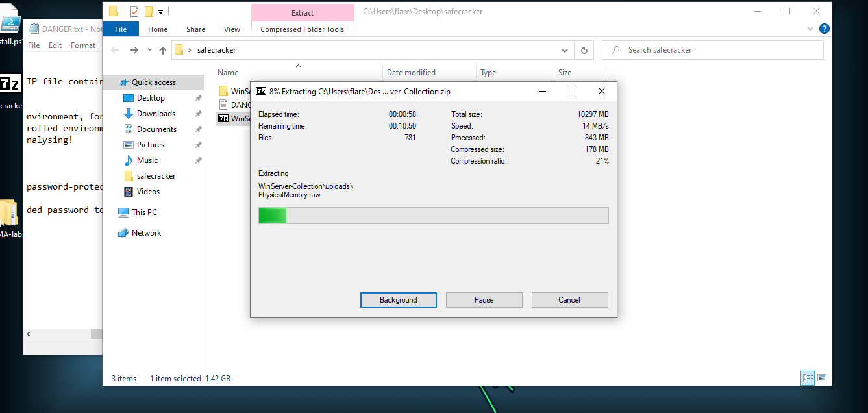
Task: Open Downloads from the navigation pane
Action: pyautogui.click(x=156, y=114)
